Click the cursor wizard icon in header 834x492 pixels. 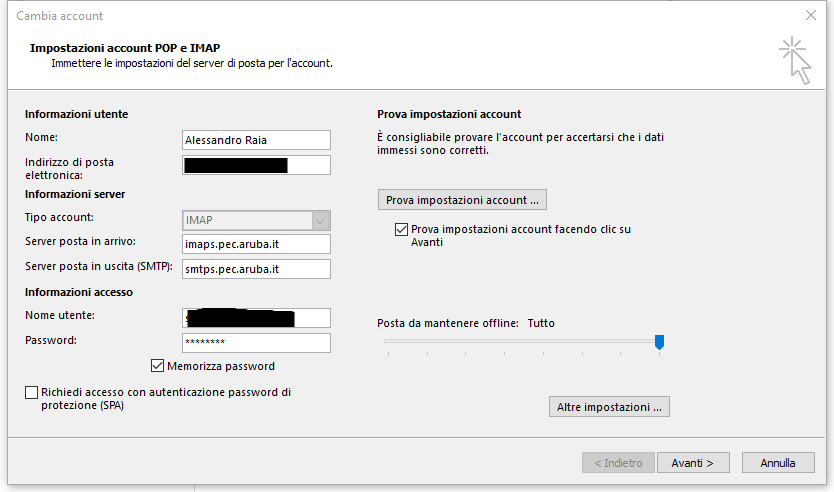click(795, 60)
